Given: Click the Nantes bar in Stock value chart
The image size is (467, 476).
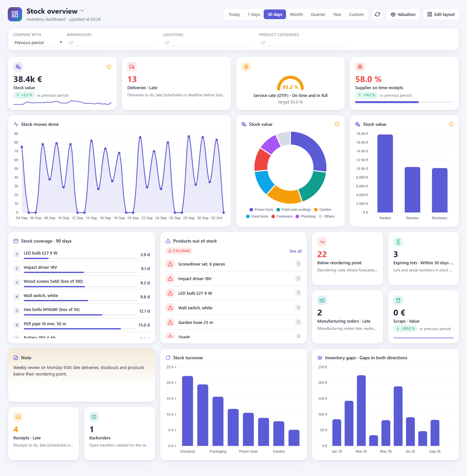Looking at the screenshot, I should (x=385, y=173).
